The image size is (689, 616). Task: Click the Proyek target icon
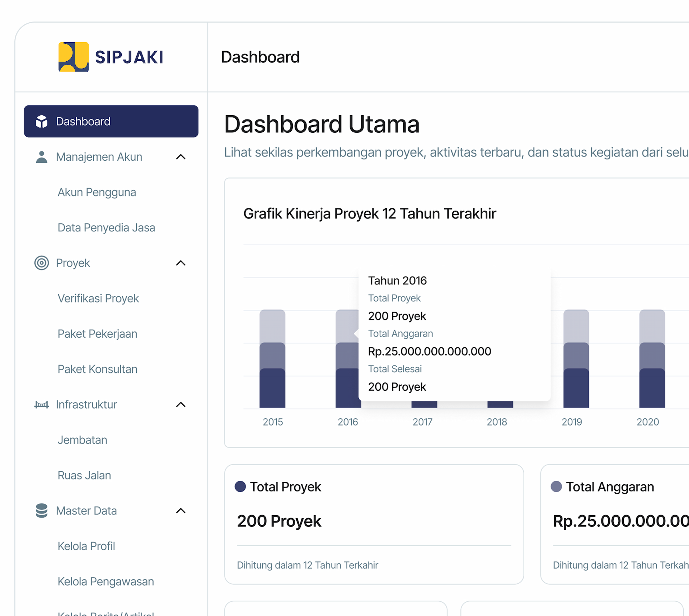pyautogui.click(x=42, y=263)
